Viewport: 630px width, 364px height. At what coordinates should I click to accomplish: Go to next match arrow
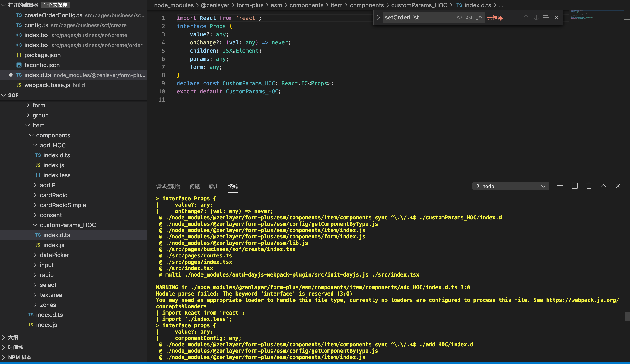[536, 17]
